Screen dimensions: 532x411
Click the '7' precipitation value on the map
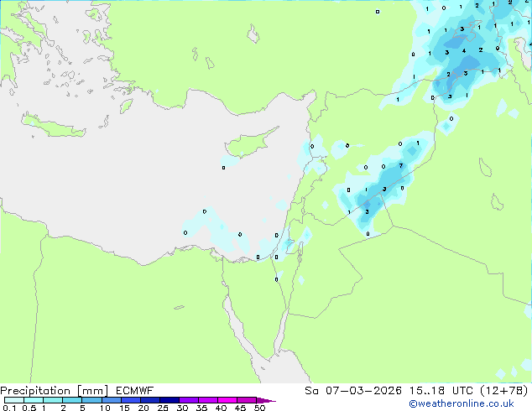[401, 166]
